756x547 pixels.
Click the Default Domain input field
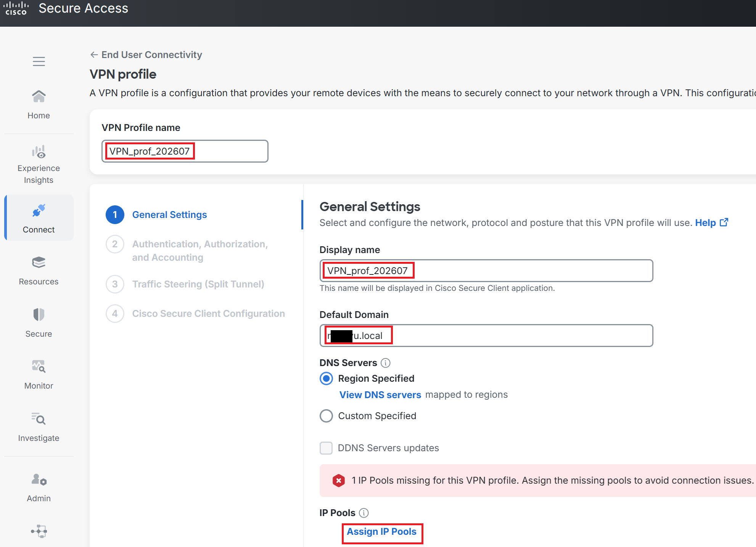(486, 336)
